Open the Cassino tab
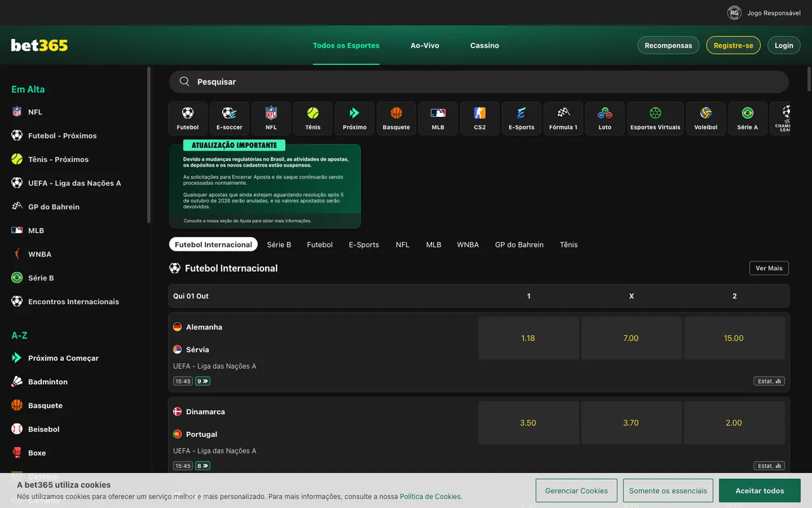This screenshot has width=812, height=508. click(485, 45)
